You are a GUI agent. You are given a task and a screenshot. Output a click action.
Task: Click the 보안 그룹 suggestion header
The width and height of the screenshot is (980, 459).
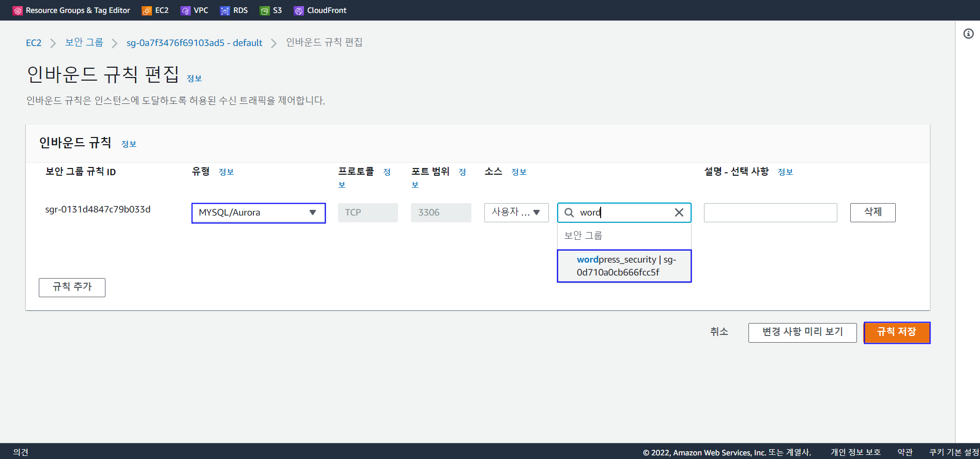pyautogui.click(x=584, y=236)
